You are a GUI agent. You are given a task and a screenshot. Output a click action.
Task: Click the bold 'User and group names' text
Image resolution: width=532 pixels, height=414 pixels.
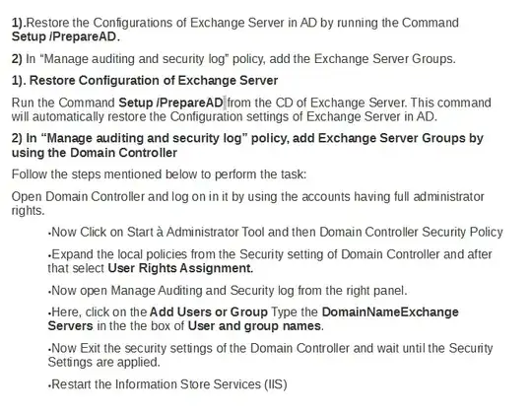(254, 326)
